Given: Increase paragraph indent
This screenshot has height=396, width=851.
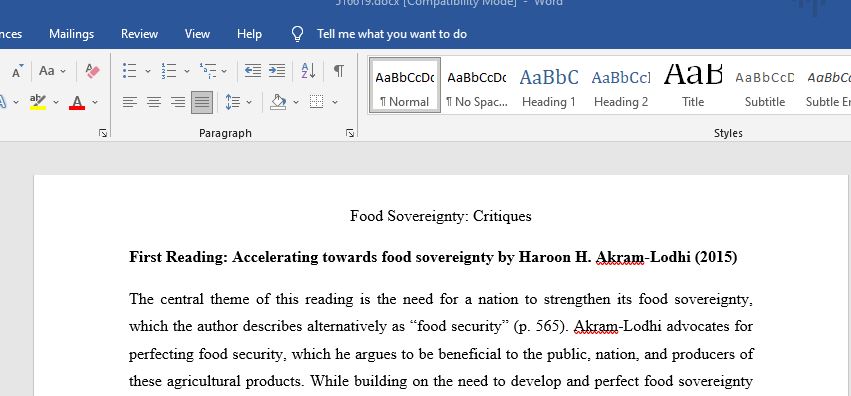Looking at the screenshot, I should click(277, 71).
